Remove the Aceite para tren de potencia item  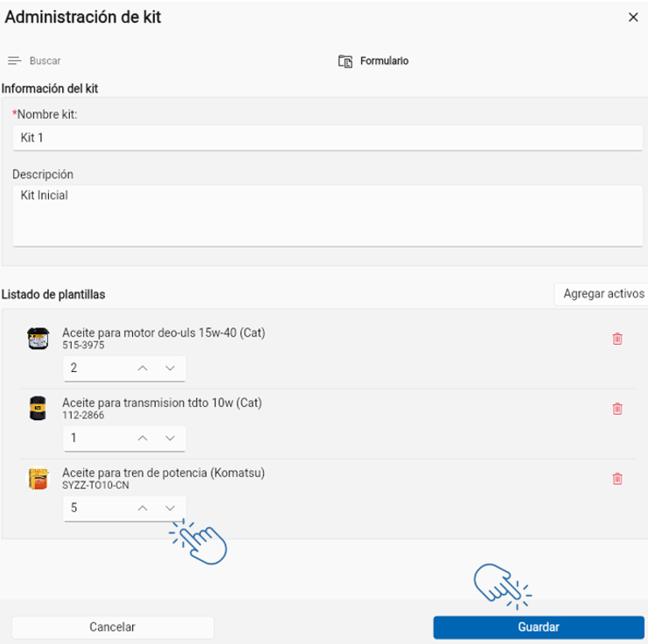[617, 479]
